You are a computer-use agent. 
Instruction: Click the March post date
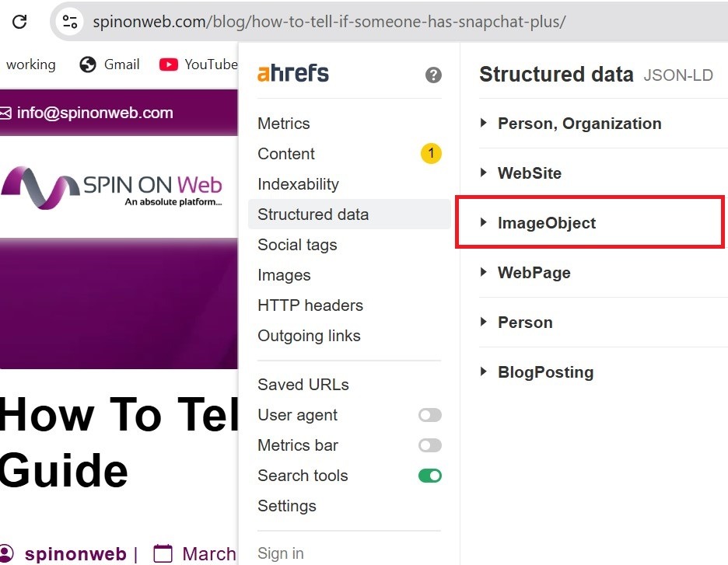209,554
